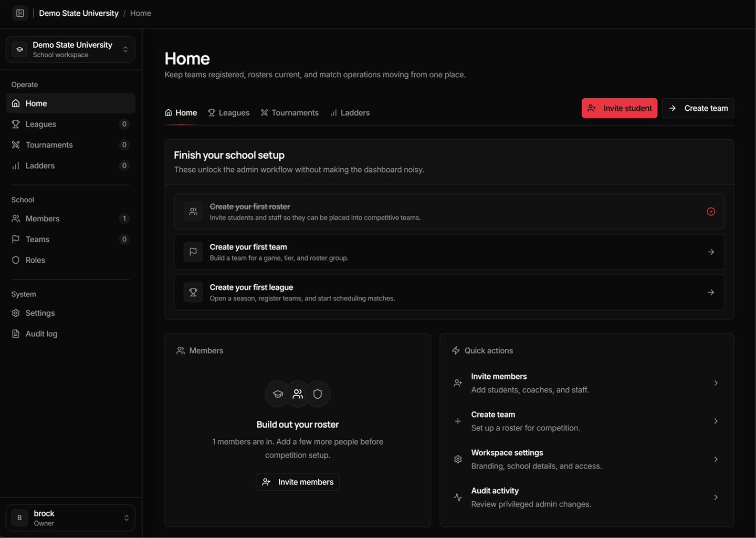Click the Home house icon in sidebar

pos(16,104)
